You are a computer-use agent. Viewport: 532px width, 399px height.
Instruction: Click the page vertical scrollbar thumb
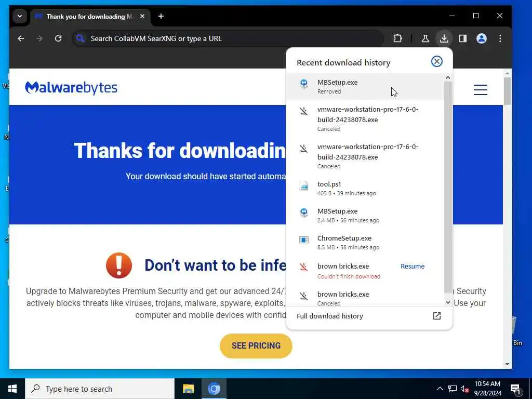507,91
